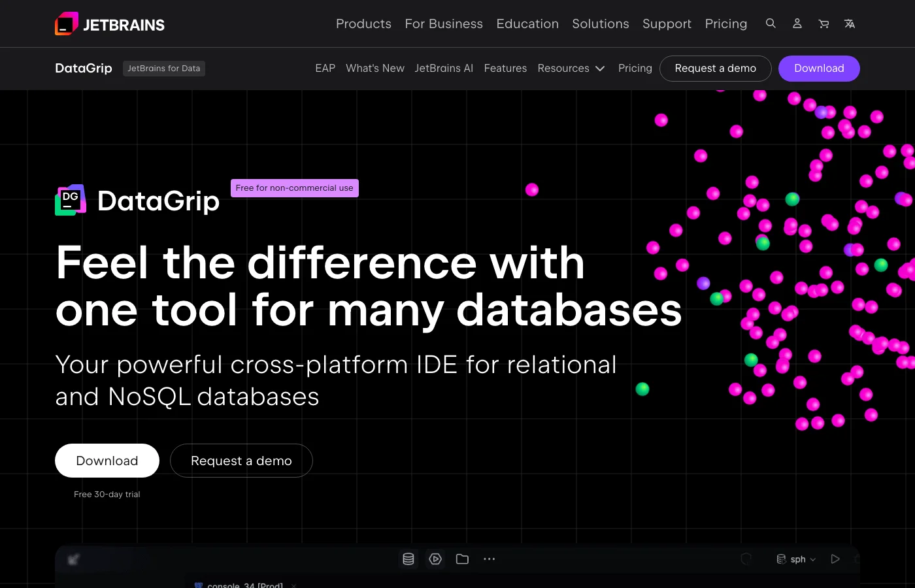The width and height of the screenshot is (915, 588).
Task: Click the purple Download button
Action: click(819, 69)
